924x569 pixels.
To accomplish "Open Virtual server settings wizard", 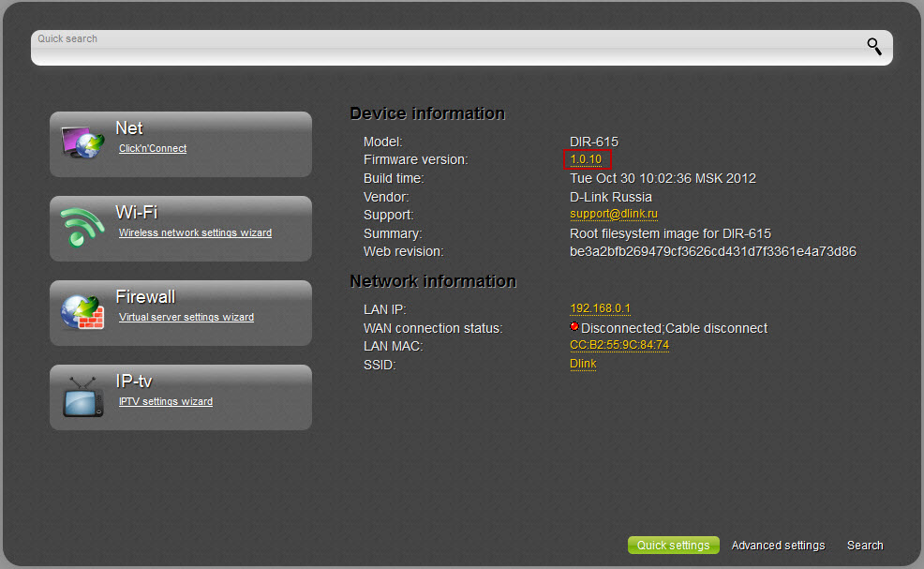I will [x=186, y=317].
